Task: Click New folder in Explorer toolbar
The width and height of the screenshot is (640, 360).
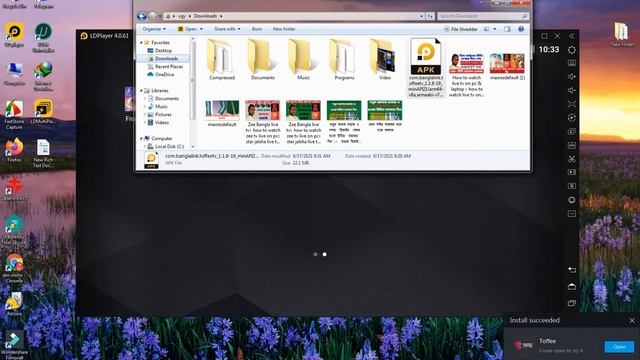Action: 284,29
